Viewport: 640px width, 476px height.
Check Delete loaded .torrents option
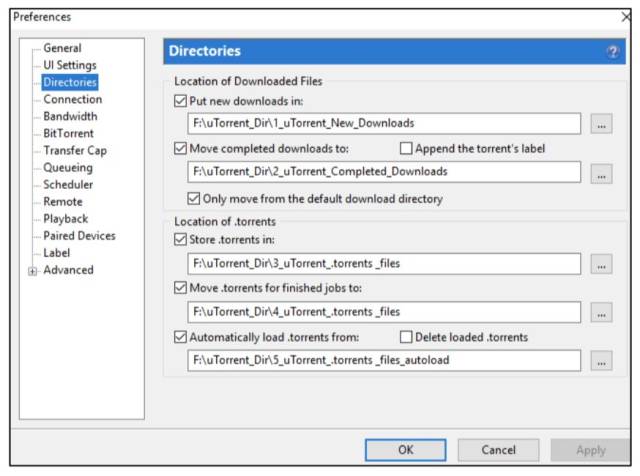click(x=406, y=337)
